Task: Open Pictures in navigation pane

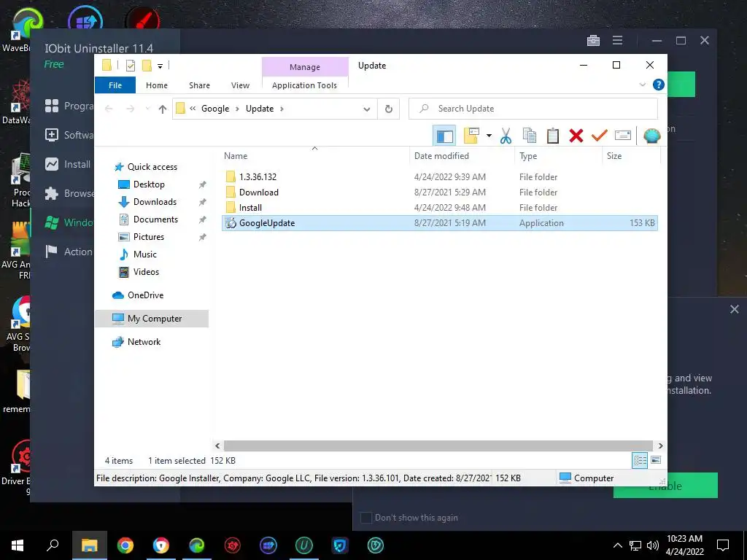Action: (x=149, y=237)
